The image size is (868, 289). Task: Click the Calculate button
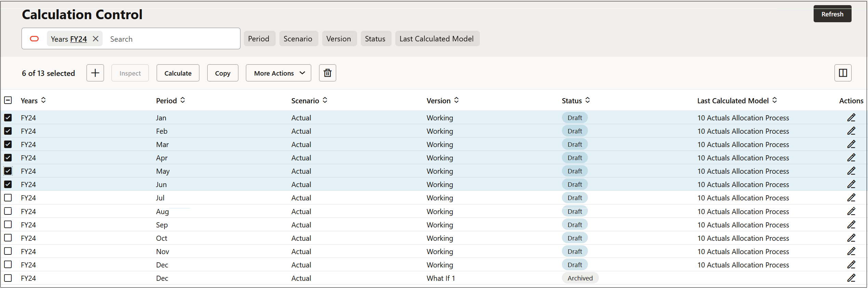pyautogui.click(x=178, y=73)
